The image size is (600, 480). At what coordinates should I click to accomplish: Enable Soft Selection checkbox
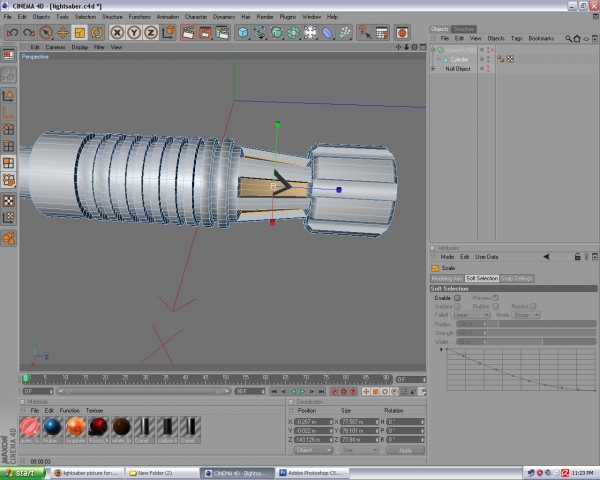click(x=457, y=298)
